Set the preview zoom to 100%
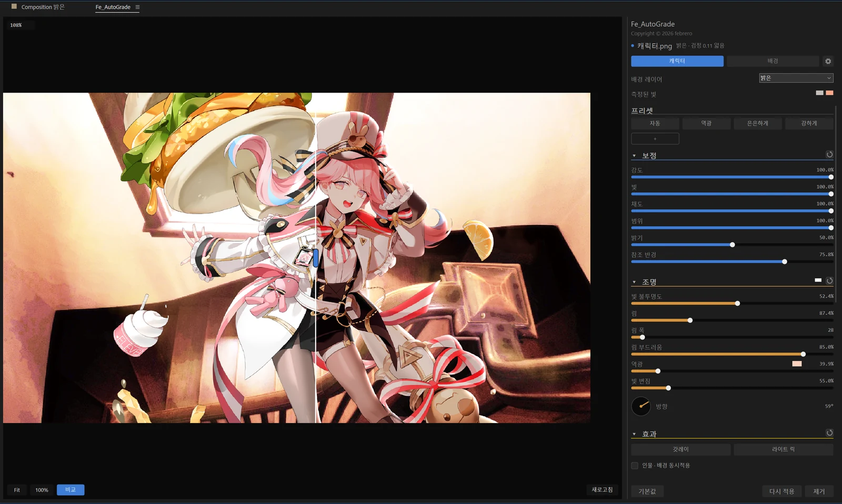 [x=42, y=490]
